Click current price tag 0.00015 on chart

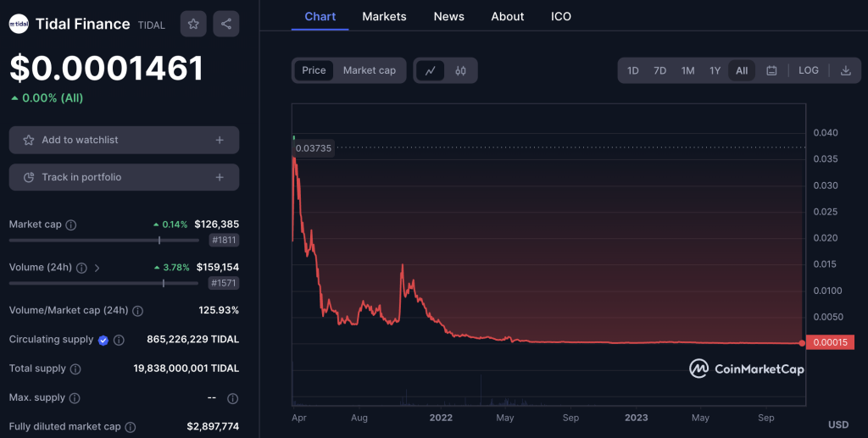(x=831, y=342)
